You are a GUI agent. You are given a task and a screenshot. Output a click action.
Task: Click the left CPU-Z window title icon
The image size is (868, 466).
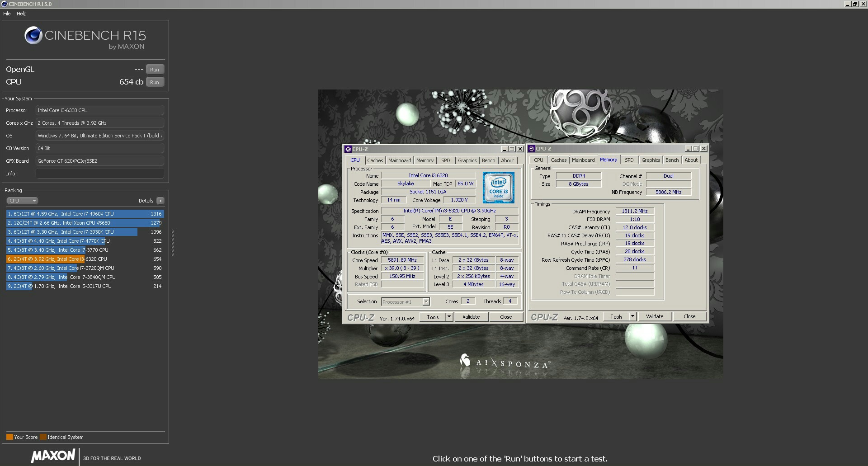(348, 149)
